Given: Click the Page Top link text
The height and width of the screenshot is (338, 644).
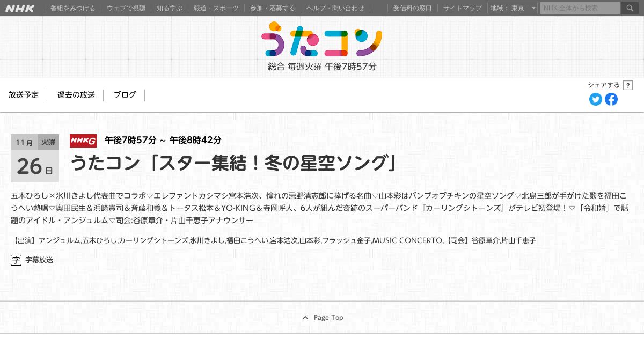Looking at the screenshot, I should [328, 318].
